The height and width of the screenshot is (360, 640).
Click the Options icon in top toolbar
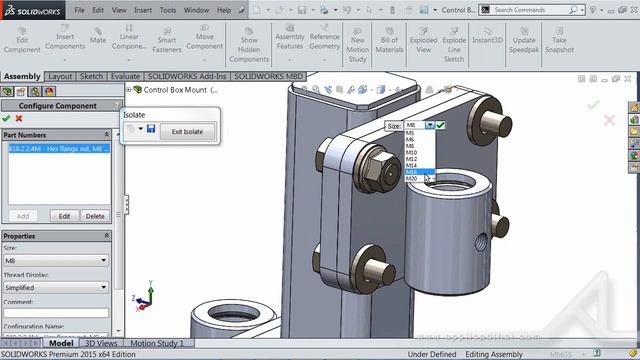pos(424,10)
